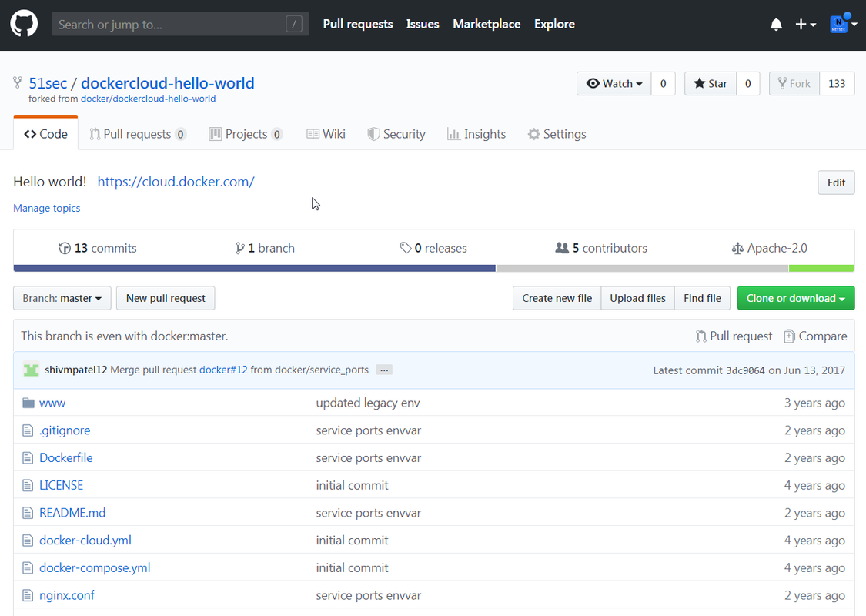Open the Security tab

pyautogui.click(x=396, y=134)
